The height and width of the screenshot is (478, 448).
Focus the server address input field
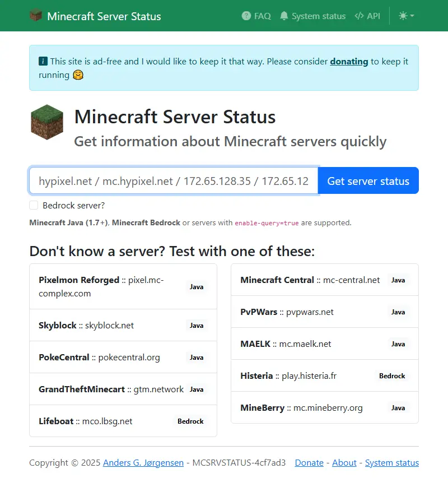pyautogui.click(x=174, y=181)
